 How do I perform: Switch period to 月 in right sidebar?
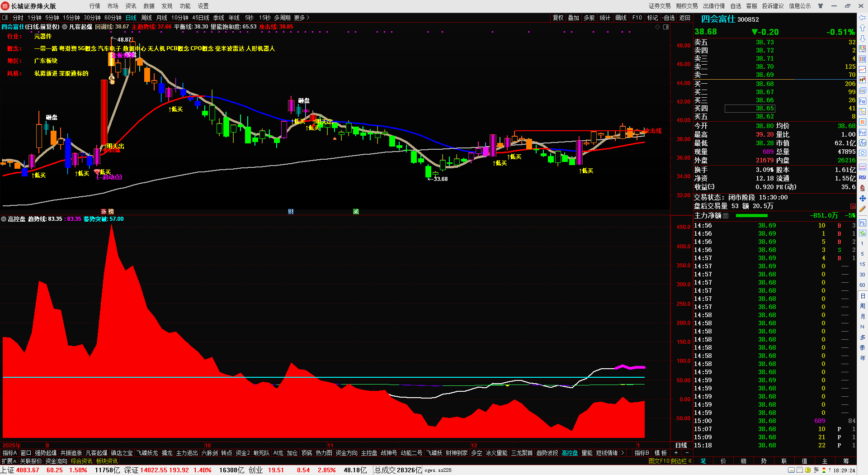tap(863, 317)
